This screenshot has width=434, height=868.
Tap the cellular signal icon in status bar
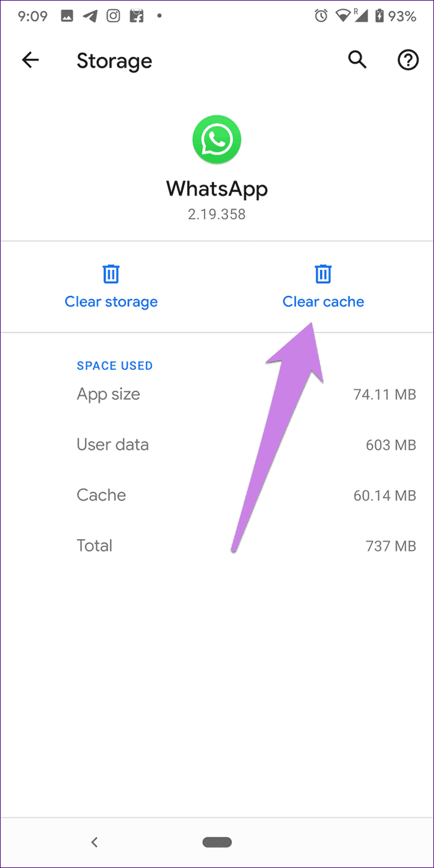point(363,16)
